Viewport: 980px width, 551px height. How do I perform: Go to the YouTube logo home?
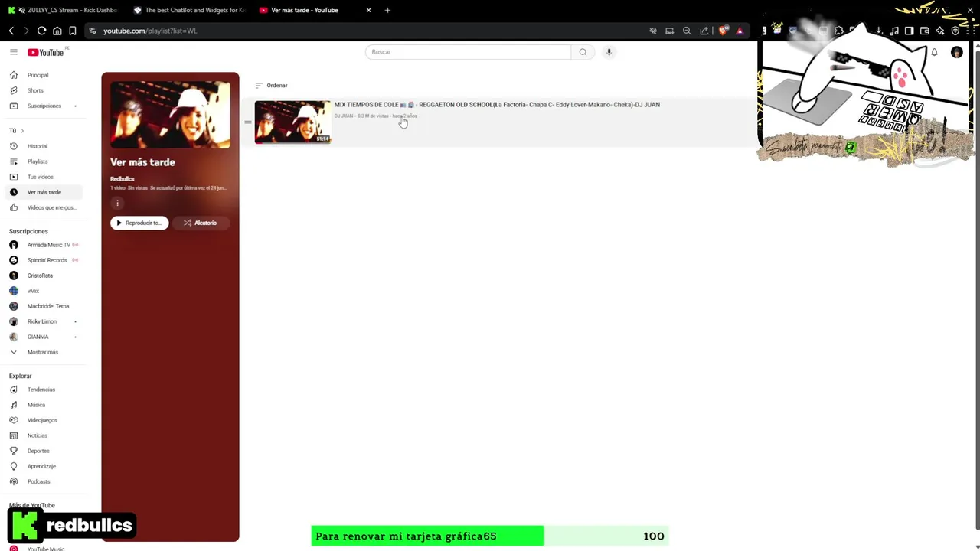46,52
